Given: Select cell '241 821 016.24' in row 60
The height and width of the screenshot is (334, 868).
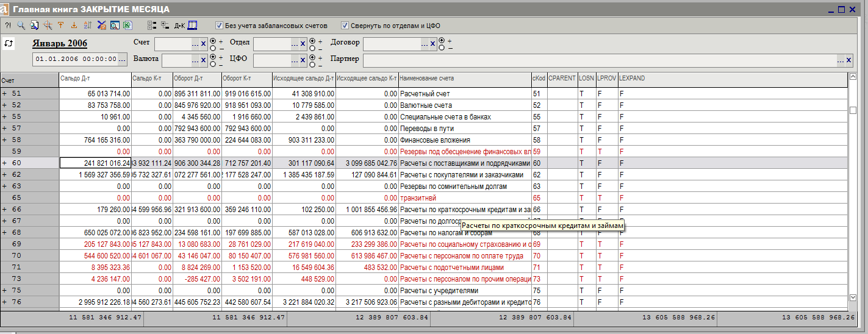Looking at the screenshot, I should pos(95,163).
